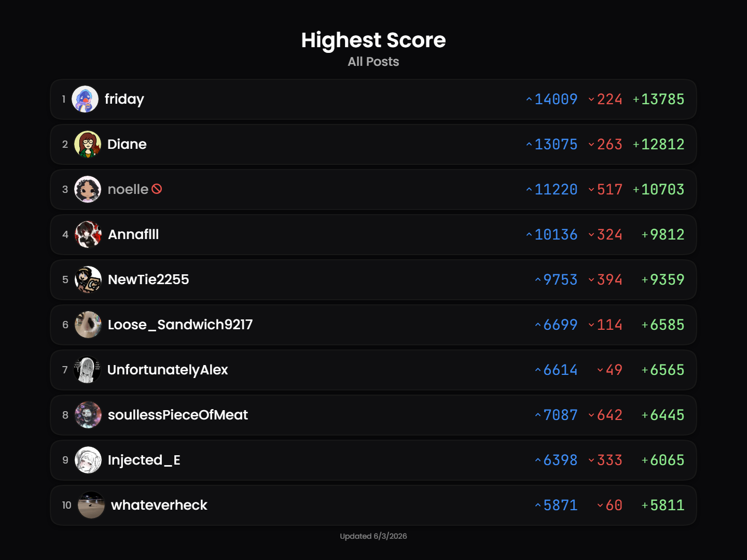The width and height of the screenshot is (747, 560).
Task: Click the Highest Score heading
Action: (374, 40)
